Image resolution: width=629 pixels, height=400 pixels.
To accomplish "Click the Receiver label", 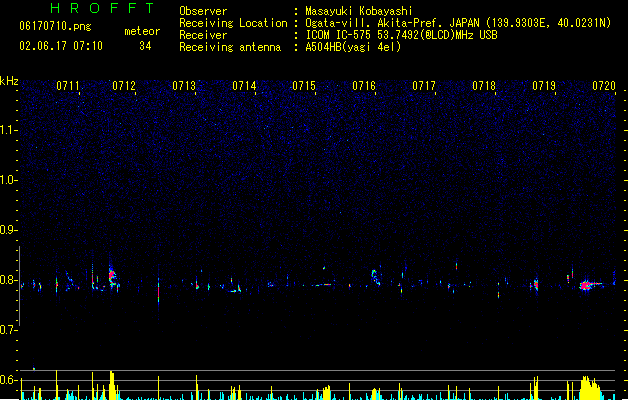I will [x=203, y=35].
